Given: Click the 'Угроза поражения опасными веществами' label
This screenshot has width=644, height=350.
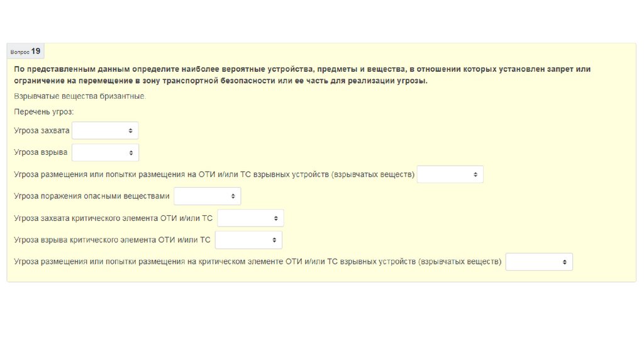Looking at the screenshot, I should [x=92, y=196].
